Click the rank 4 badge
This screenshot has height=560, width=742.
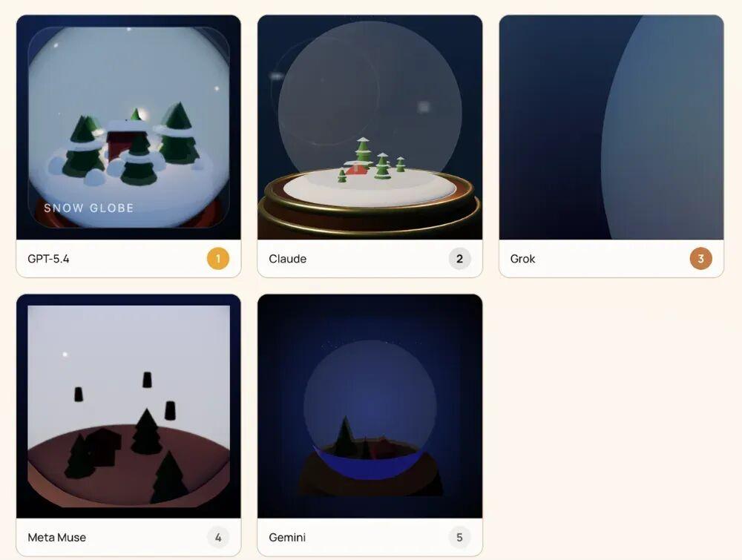tap(217, 537)
